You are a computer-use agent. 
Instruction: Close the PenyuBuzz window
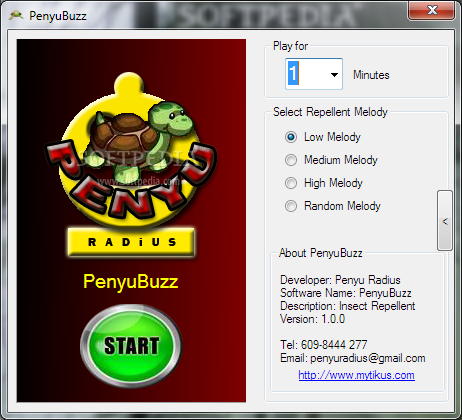click(x=432, y=10)
